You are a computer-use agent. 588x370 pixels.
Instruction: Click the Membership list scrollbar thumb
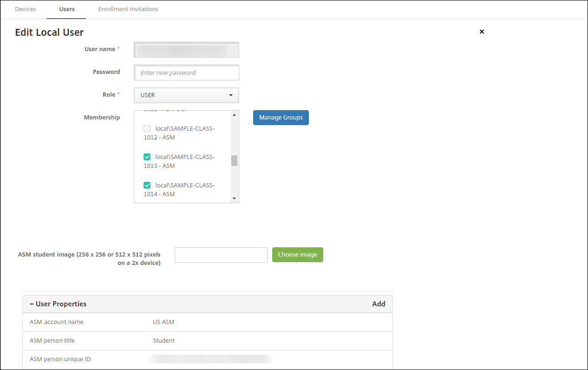click(x=234, y=160)
